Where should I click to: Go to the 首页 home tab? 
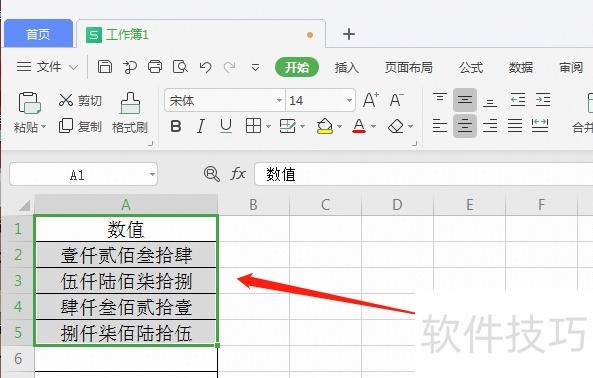[x=38, y=34]
